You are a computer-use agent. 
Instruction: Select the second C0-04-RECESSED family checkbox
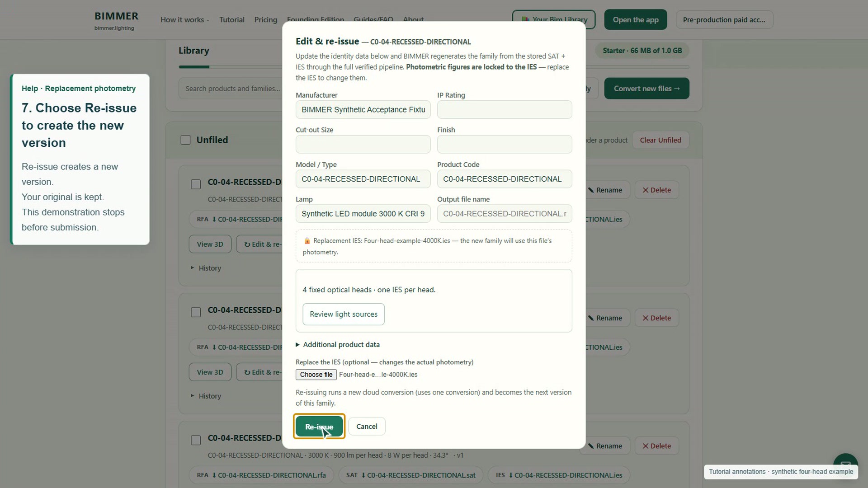[196, 312]
